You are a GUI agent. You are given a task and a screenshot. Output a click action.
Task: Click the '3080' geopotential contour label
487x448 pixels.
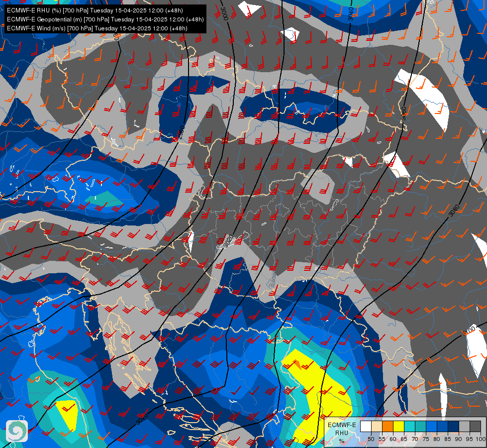(x=454, y=211)
